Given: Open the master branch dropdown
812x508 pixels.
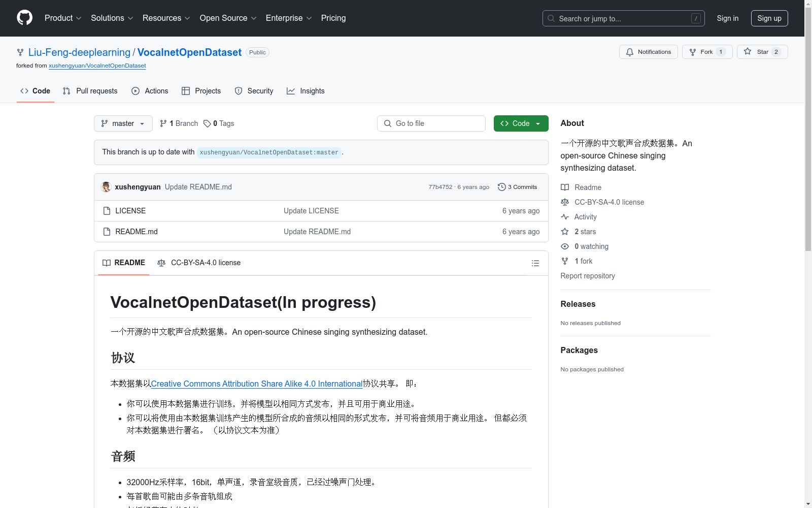Looking at the screenshot, I should pos(123,123).
